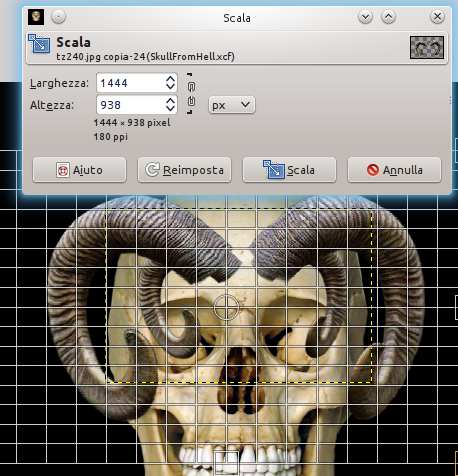Click the round pin button in titlebar
This screenshot has height=476, width=458.
[58, 17]
